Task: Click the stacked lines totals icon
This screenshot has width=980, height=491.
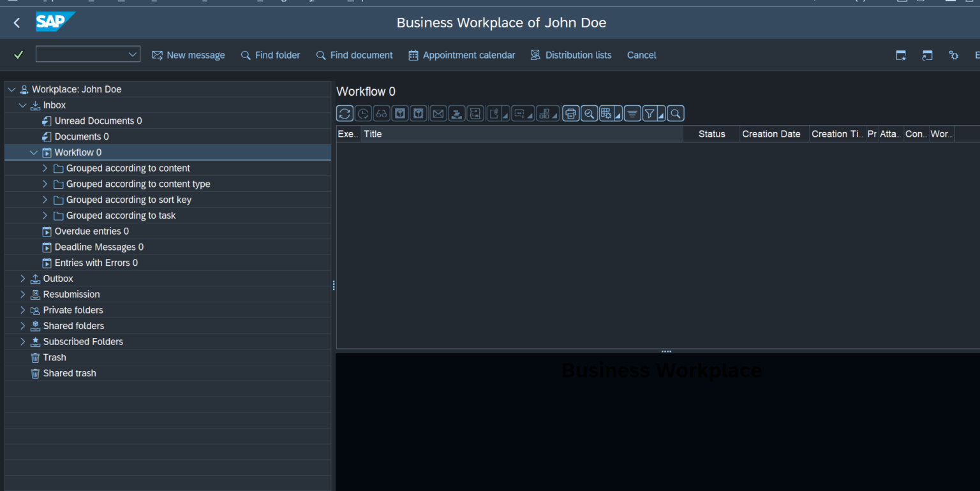Action: pyautogui.click(x=632, y=114)
